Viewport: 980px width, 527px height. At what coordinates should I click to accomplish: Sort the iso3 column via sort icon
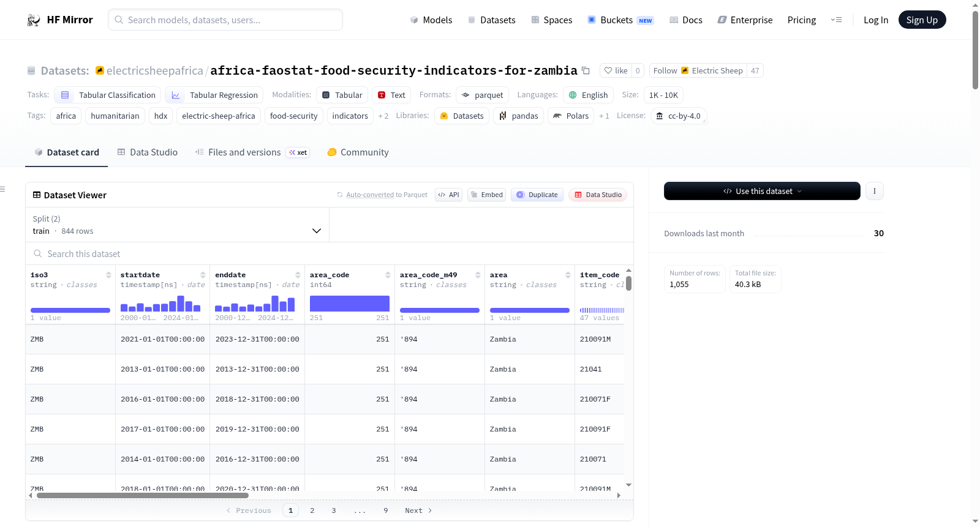(108, 275)
